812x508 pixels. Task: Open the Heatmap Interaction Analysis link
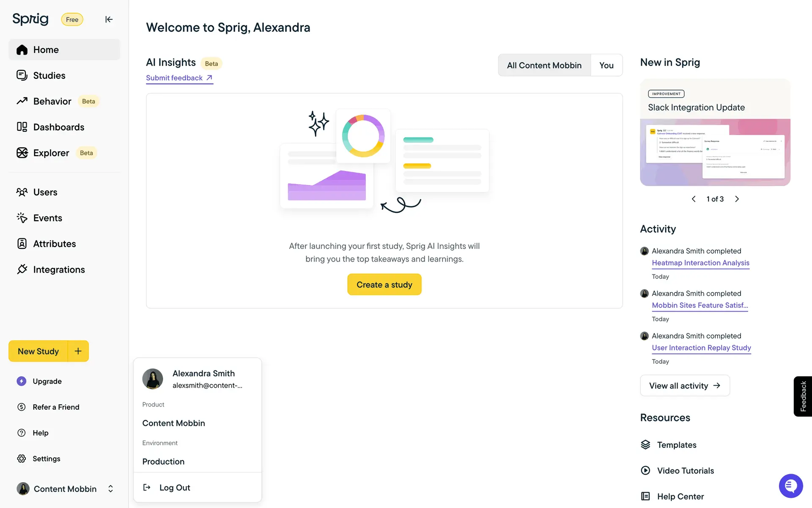700,263
